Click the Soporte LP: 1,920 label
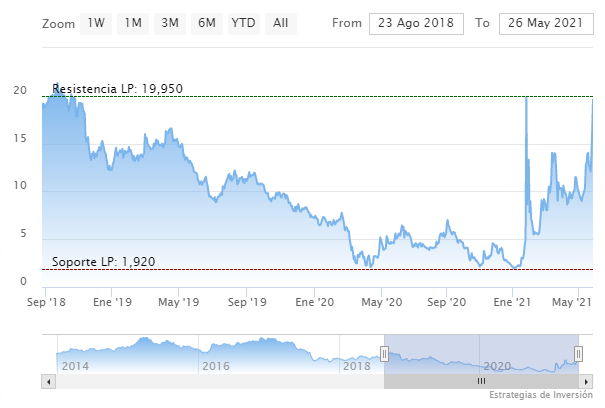The image size is (605, 408). point(104,262)
